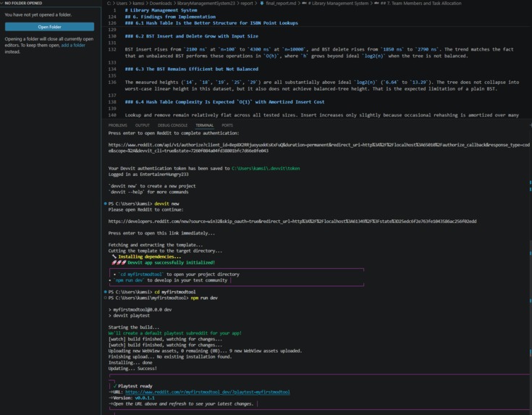Screen dimensions: 532x415
Task: Click the 'Playtest ready' terminal line
Action: click(132, 386)
